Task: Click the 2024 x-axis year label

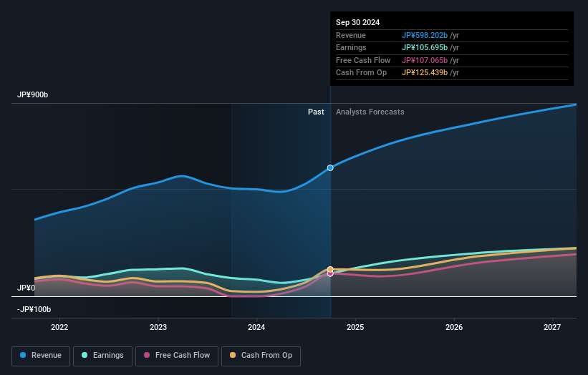Action: tap(256, 327)
